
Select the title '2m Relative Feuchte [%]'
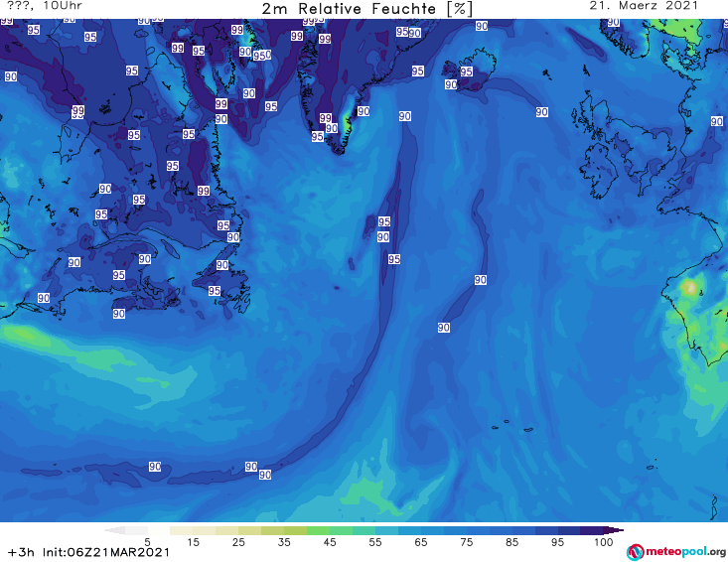coord(367,9)
